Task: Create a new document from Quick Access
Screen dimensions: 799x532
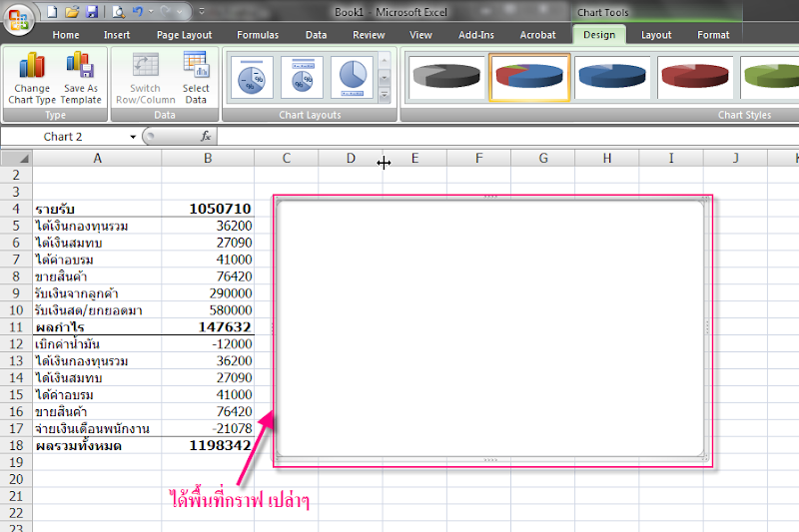Action: pos(52,11)
